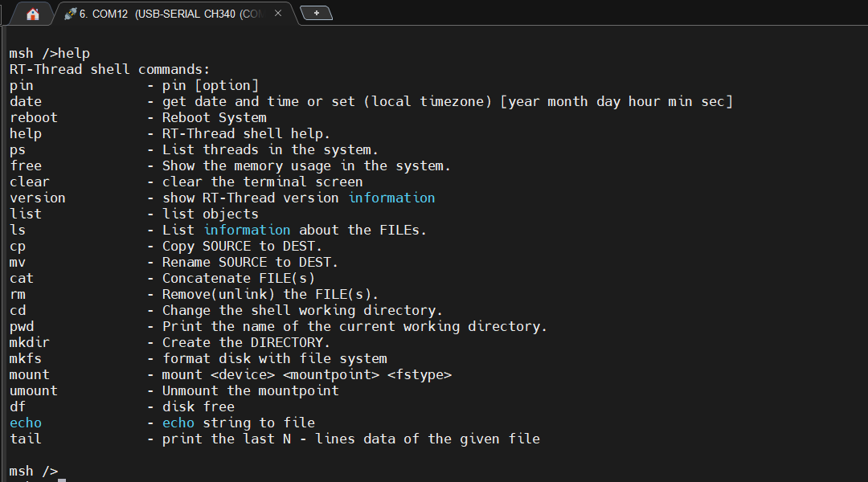Screen dimensions: 868x482
Task: Click 'Create the DIRECTORY.' description
Action: tap(247, 342)
